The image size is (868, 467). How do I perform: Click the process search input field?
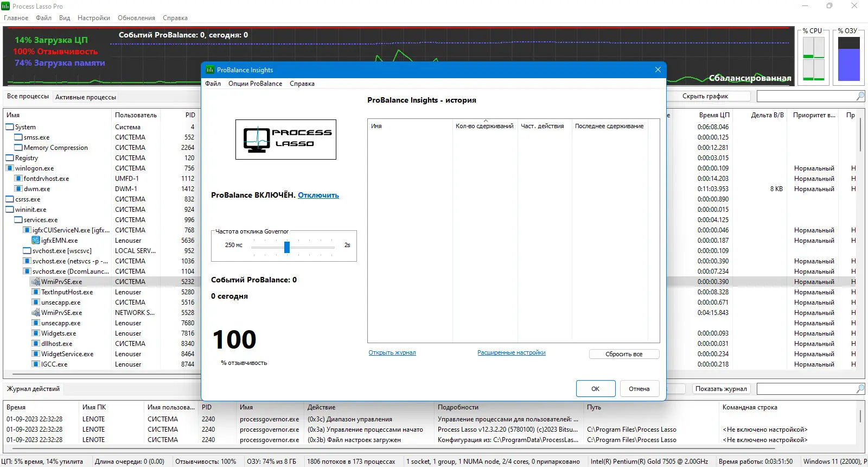point(806,96)
